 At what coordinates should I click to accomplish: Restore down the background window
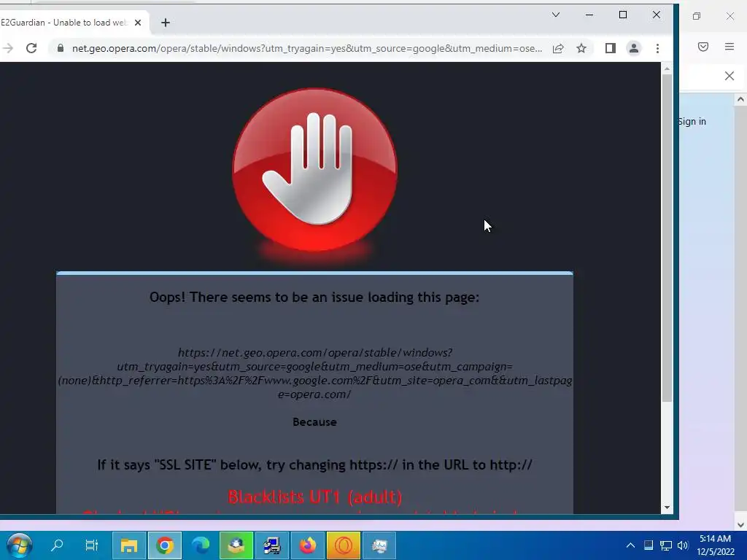coord(697,16)
